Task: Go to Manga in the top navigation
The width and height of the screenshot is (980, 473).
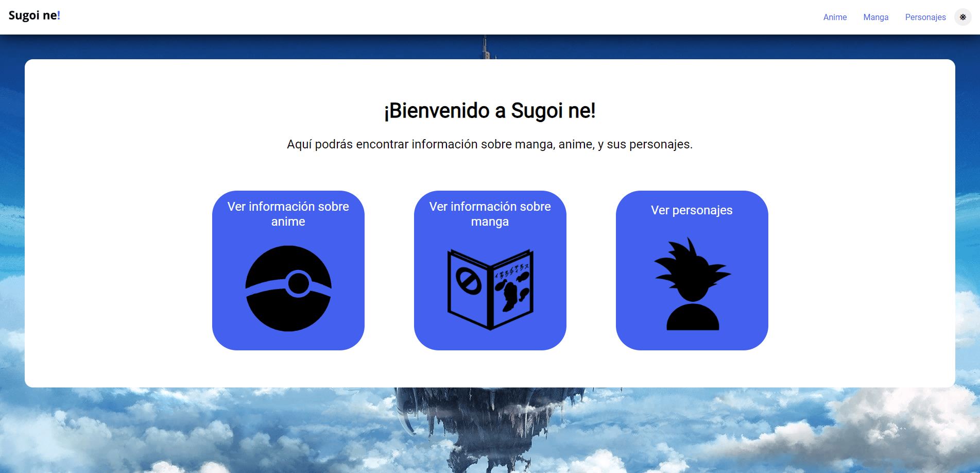Action: pos(875,17)
